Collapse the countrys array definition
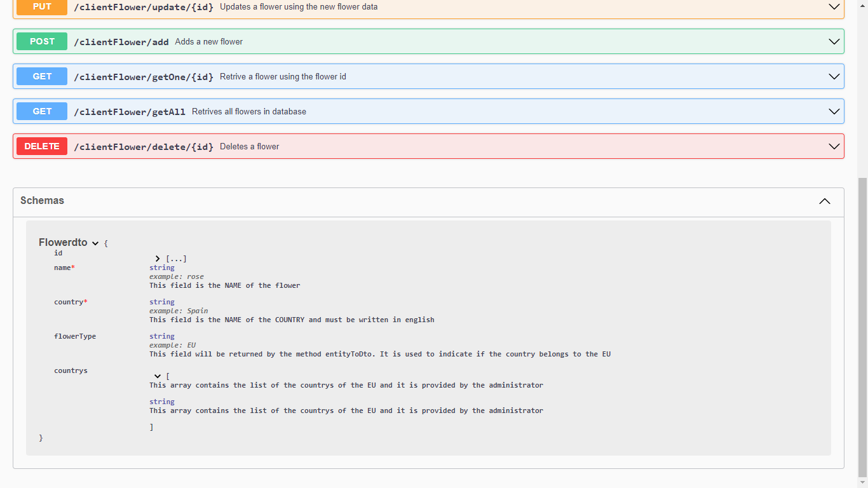868x488 pixels. point(157,376)
